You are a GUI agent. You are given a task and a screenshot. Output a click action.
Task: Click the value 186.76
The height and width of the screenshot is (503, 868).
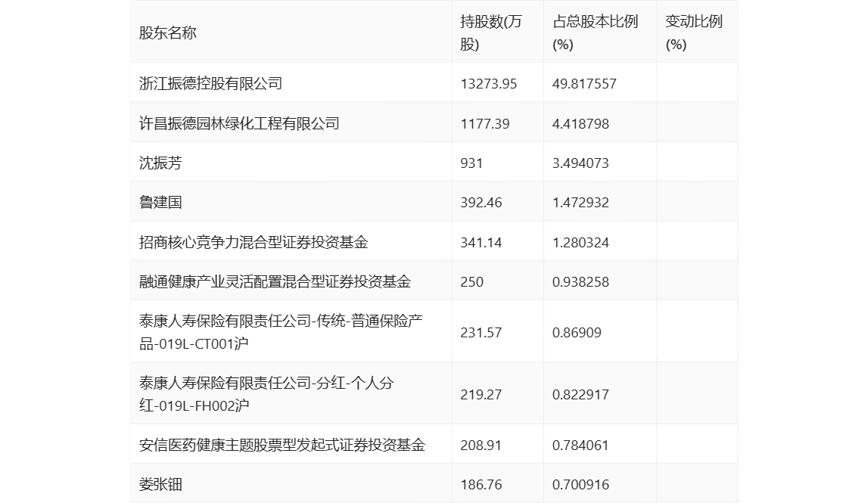click(x=481, y=485)
